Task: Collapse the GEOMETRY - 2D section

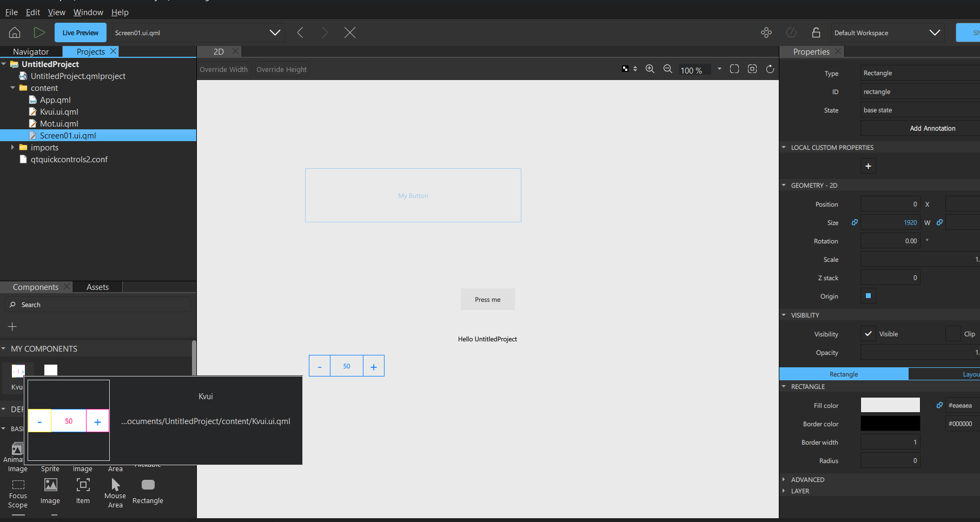Action: tap(784, 185)
